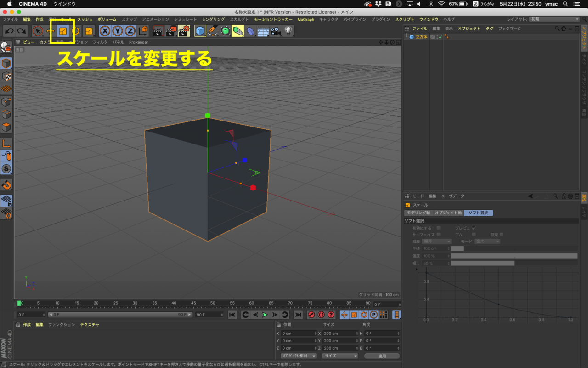Open material manager テクスチャ menu
The width and height of the screenshot is (588, 368).
pos(90,325)
